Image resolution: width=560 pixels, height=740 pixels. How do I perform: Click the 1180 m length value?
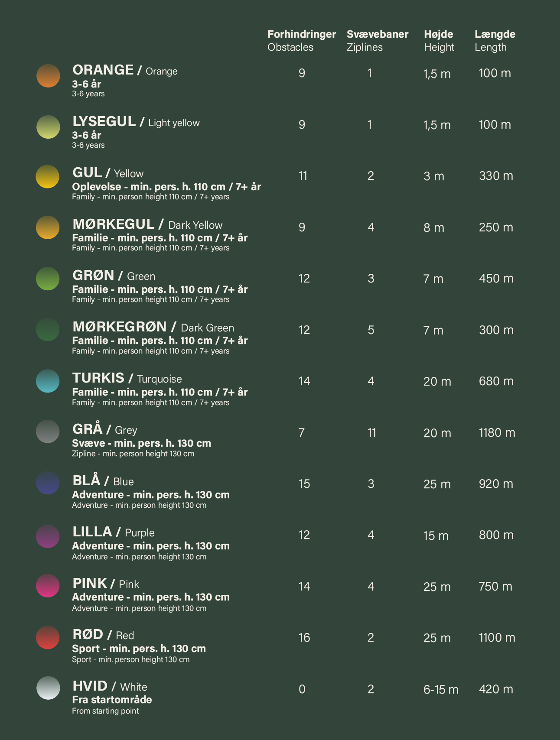[x=497, y=432]
